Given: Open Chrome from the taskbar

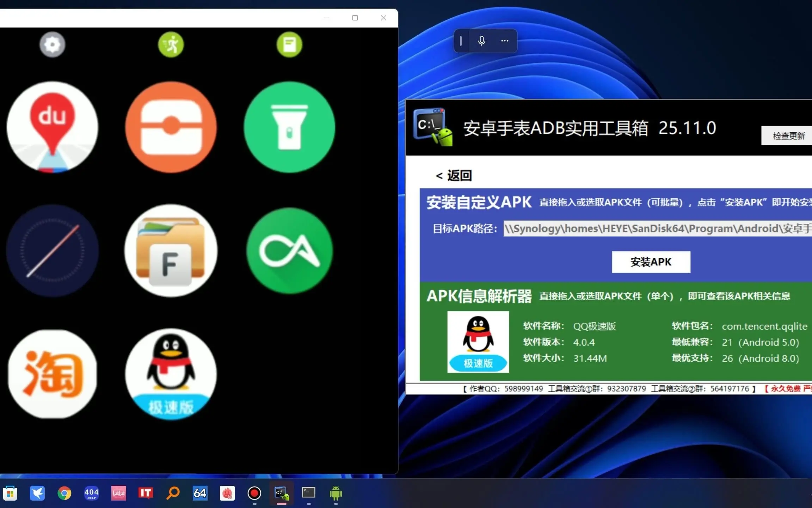Looking at the screenshot, I should tap(64, 493).
